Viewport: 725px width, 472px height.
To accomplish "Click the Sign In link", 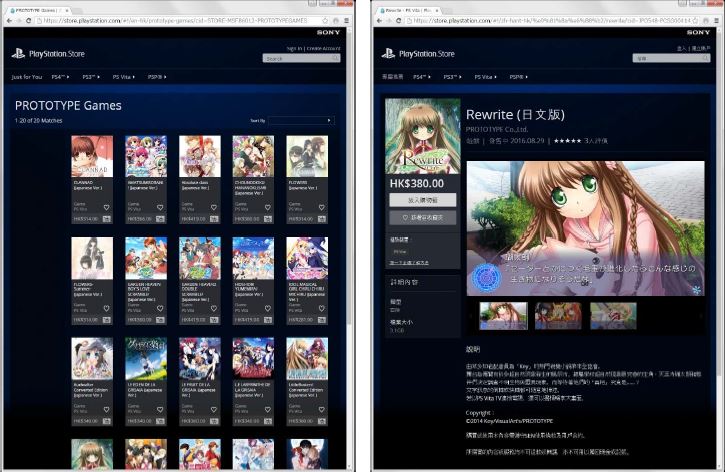I will click(294, 48).
